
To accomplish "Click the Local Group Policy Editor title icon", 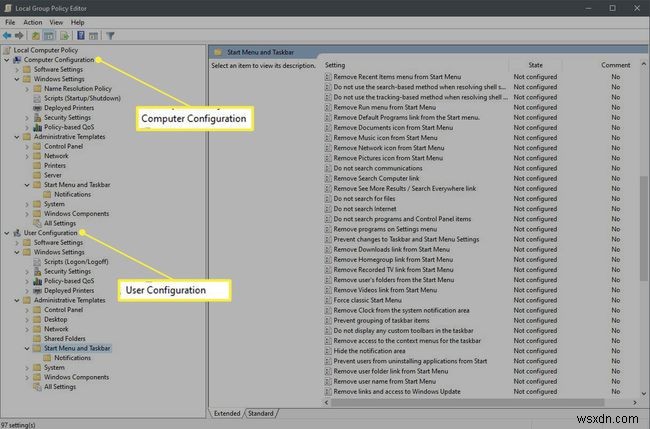I will [x=8, y=8].
